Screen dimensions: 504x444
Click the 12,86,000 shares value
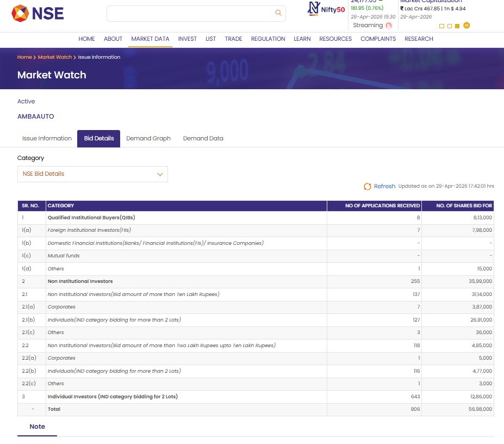pyautogui.click(x=481, y=397)
